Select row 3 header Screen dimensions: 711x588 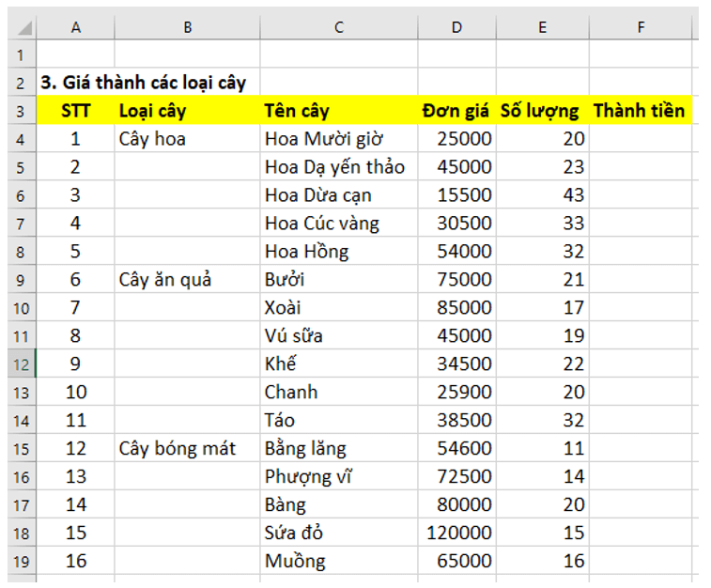coord(19,111)
